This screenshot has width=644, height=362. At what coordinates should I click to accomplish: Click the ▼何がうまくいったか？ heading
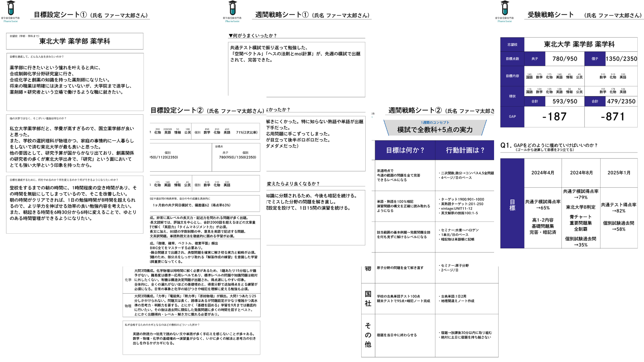coord(253,36)
